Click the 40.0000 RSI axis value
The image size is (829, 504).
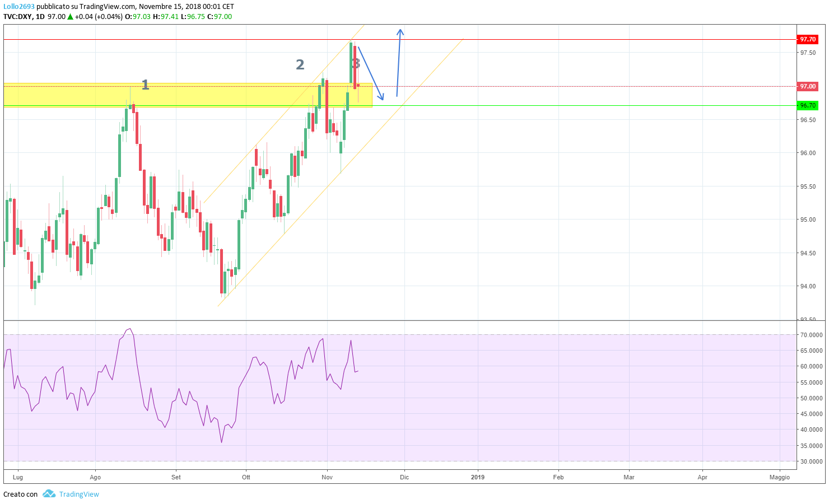pos(811,430)
